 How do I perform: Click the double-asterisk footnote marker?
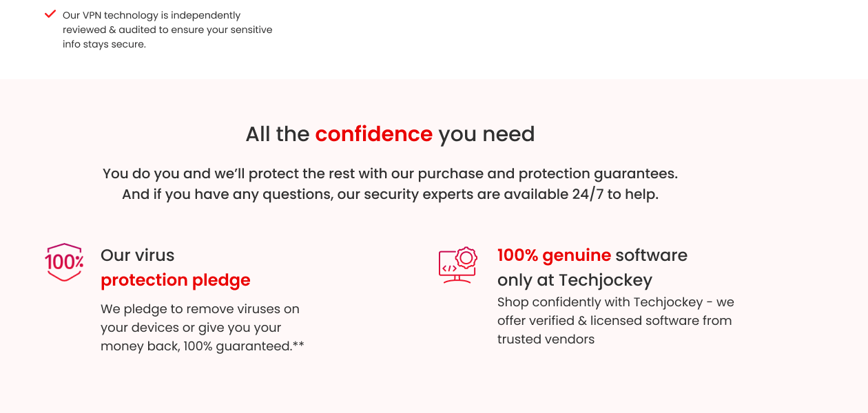(298, 345)
